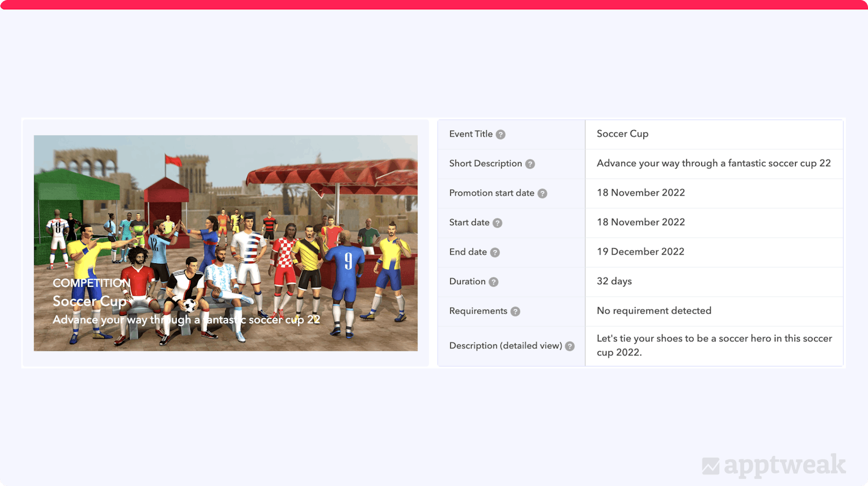This screenshot has height=486, width=868.
Task: Click the Description (detailed view) help icon
Action: click(569, 346)
